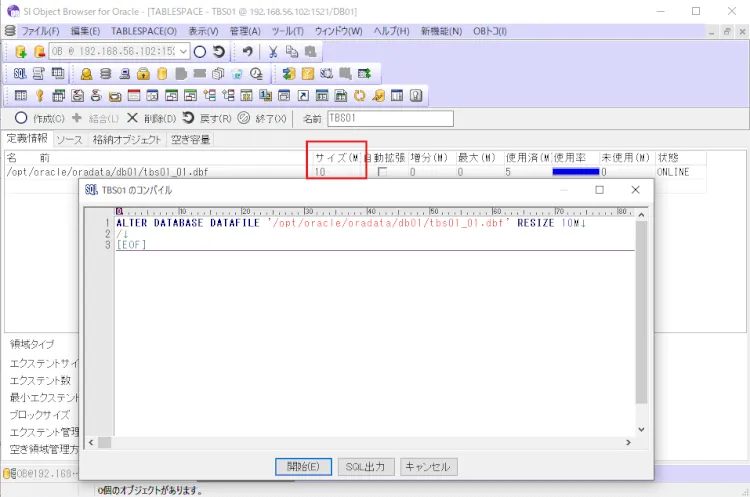Click the grayed paste clipboard icon
750x497 pixels.
tap(310, 52)
